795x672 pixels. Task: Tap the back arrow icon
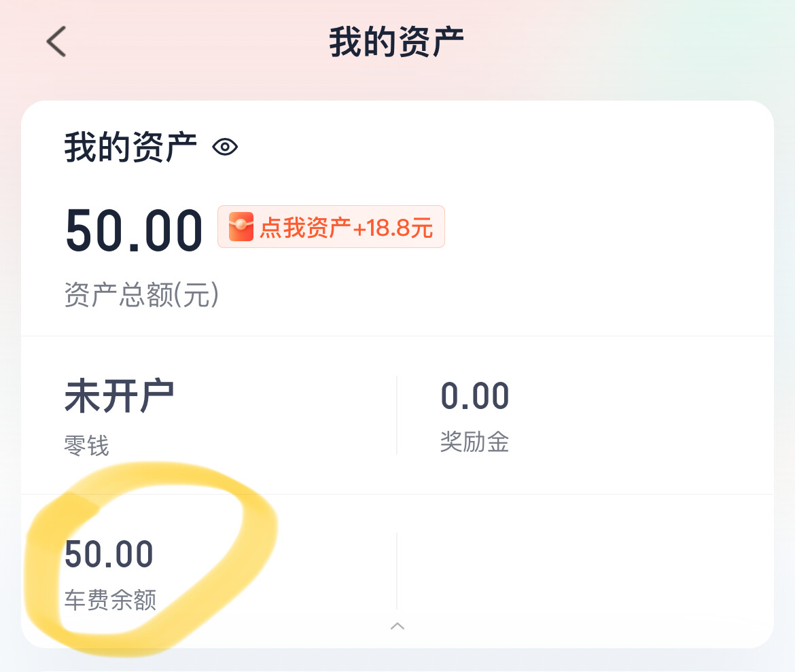(x=56, y=41)
